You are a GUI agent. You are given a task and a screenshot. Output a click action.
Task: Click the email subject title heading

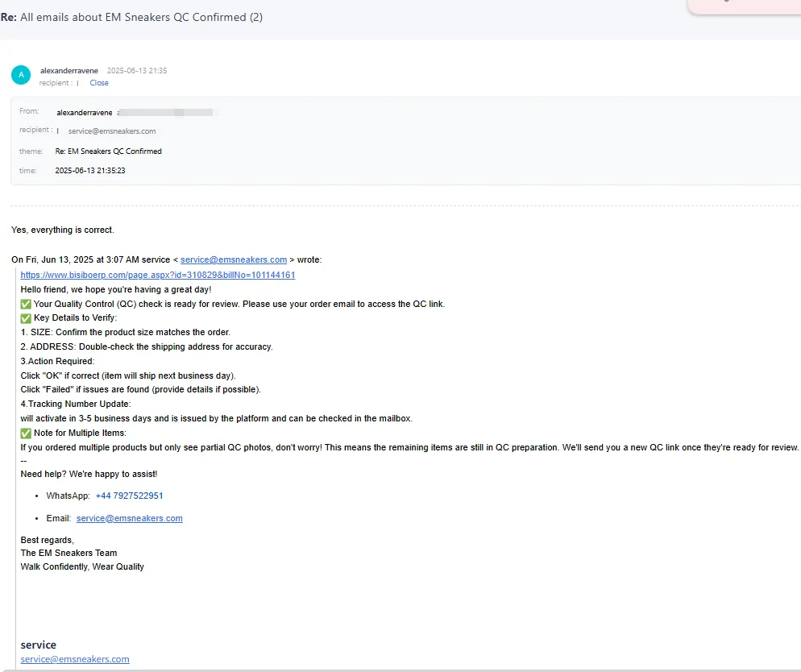(x=132, y=18)
